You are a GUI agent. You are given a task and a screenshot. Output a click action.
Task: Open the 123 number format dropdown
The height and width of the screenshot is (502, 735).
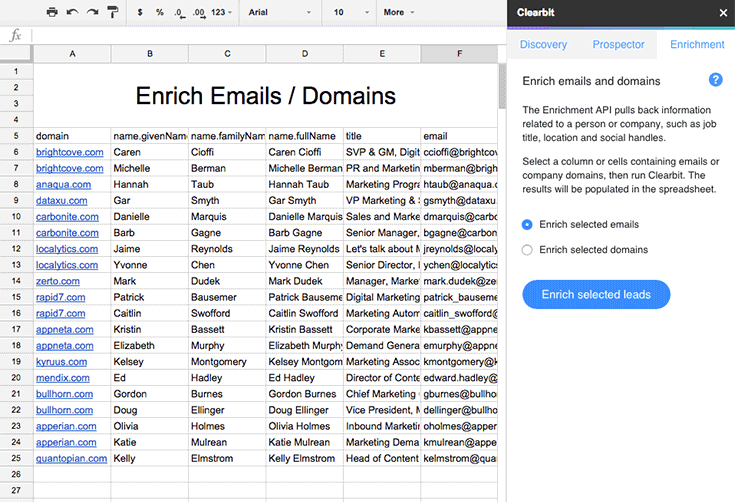pos(221,12)
